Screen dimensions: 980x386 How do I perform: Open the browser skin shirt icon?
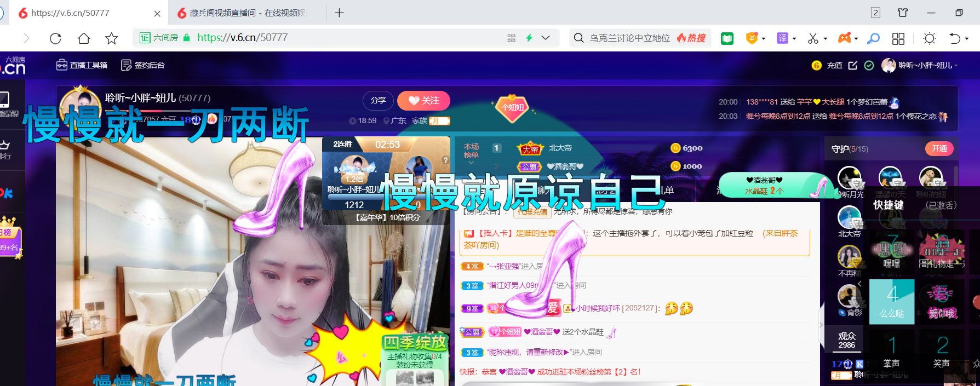(903, 13)
